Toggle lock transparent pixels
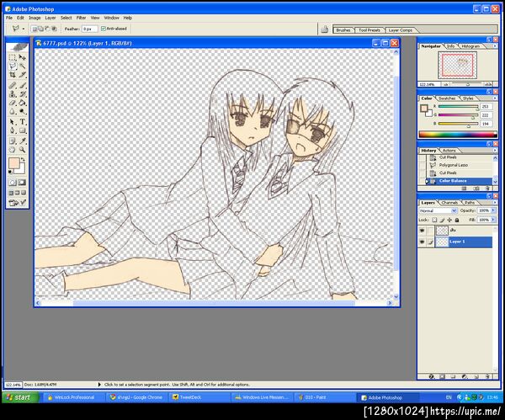Screen dimensions: 505x420 pos(434,220)
